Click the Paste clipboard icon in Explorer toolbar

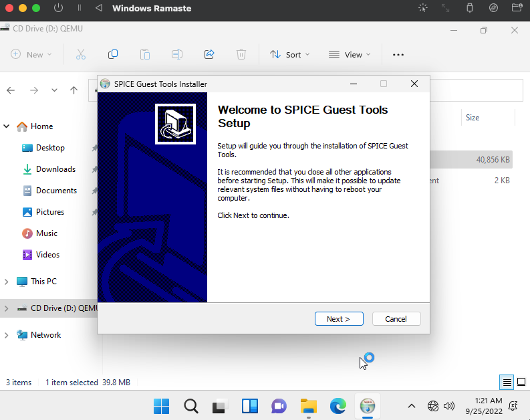pos(144,54)
